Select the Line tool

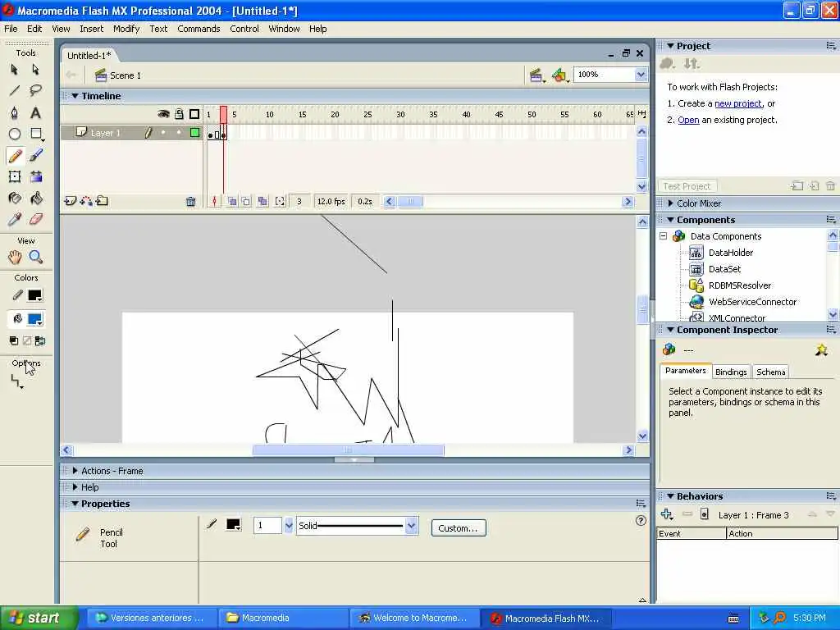coord(15,90)
